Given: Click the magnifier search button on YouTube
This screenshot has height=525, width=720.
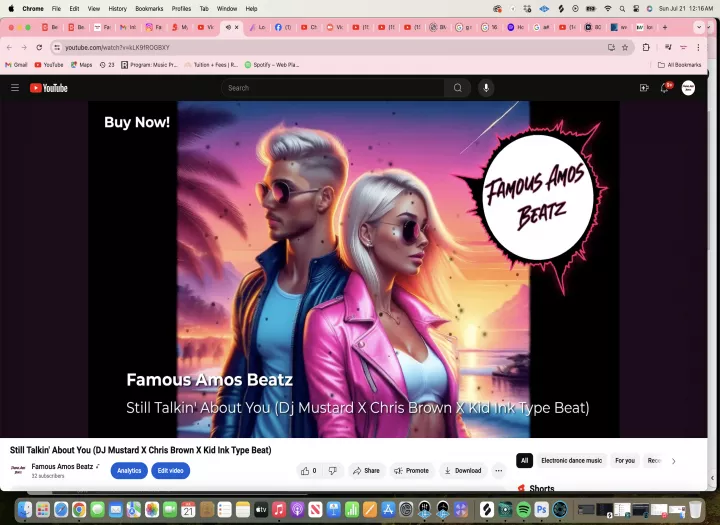Looking at the screenshot, I should [457, 88].
